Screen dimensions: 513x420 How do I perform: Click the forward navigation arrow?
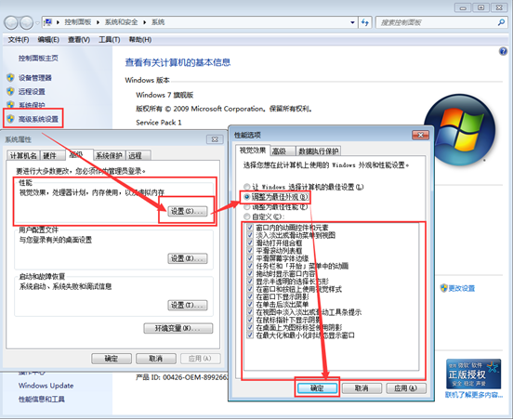pos(27,22)
